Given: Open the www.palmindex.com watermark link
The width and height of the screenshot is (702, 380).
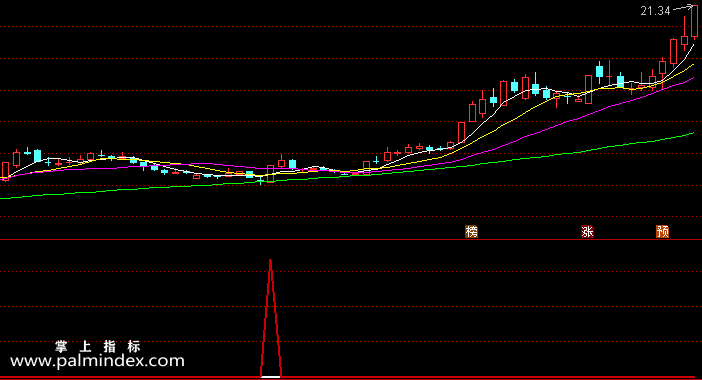Looking at the screenshot, I should [97, 361].
